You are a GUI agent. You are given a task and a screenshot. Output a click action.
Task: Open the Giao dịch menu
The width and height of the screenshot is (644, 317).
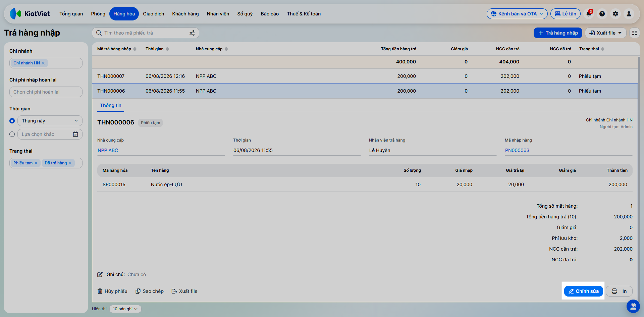coord(154,14)
